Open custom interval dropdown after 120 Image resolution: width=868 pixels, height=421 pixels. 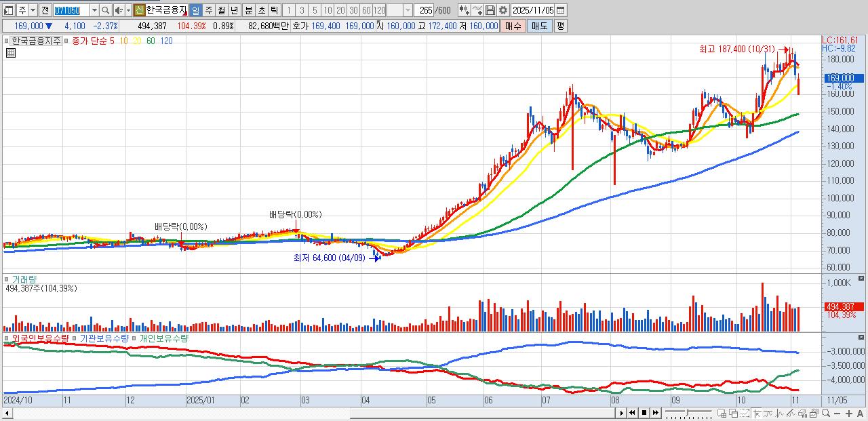(x=408, y=10)
